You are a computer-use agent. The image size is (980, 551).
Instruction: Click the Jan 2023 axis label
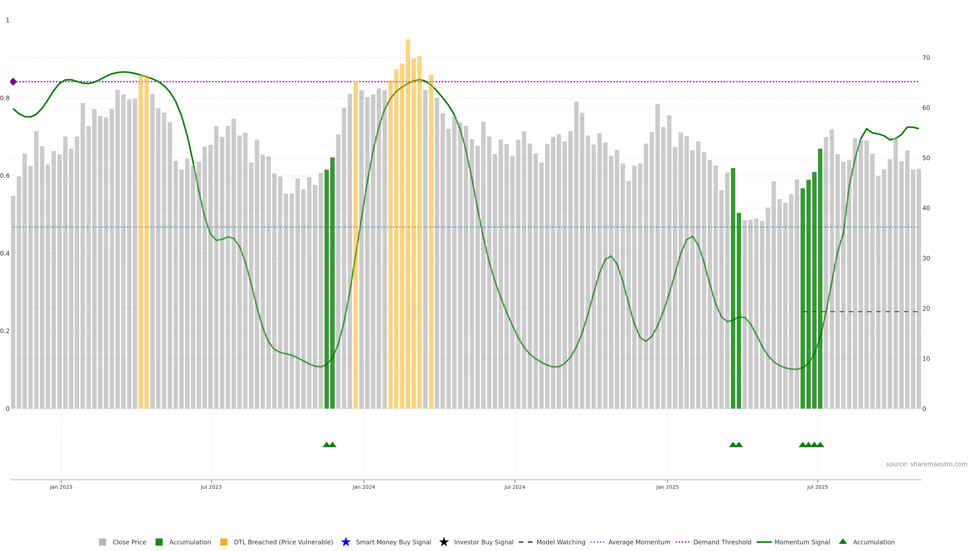61,487
